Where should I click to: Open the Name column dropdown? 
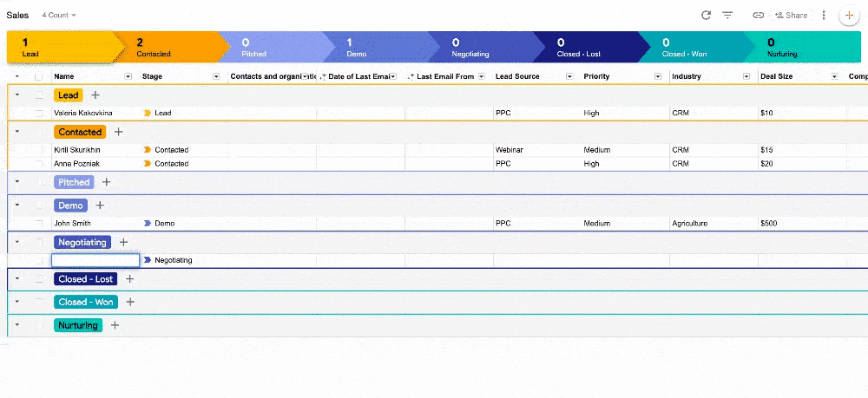point(128,77)
